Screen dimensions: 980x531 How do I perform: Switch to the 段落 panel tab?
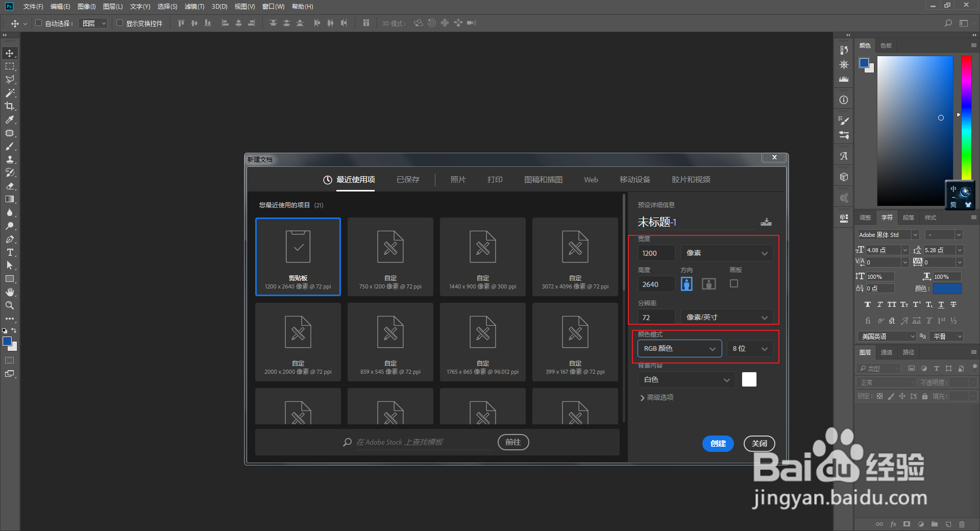pyautogui.click(x=909, y=218)
